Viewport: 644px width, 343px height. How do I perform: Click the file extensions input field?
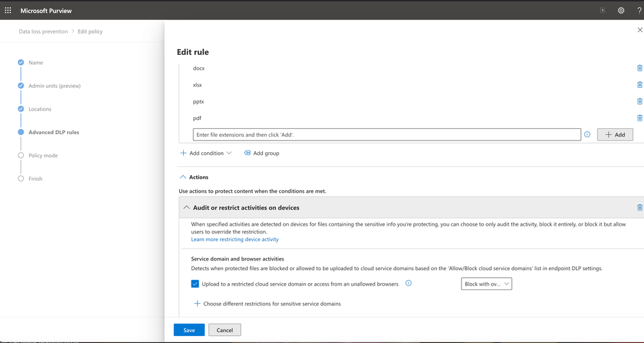point(387,135)
